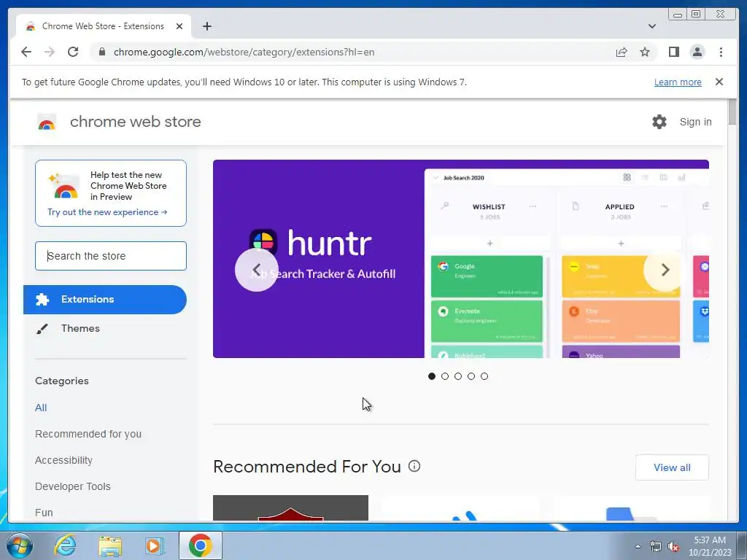Screen dimensions: 747x560
Task: Click the browser forward arrow
Action: click(x=50, y=52)
